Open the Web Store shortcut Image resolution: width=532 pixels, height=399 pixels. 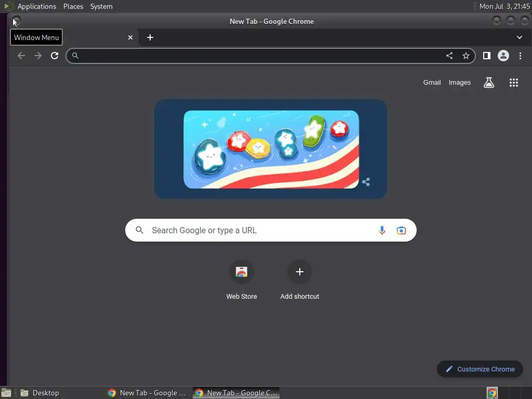[x=242, y=280]
